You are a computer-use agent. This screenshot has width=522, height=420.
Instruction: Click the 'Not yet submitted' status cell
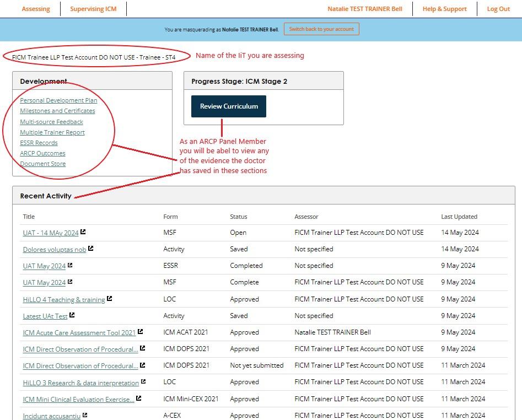pos(257,365)
